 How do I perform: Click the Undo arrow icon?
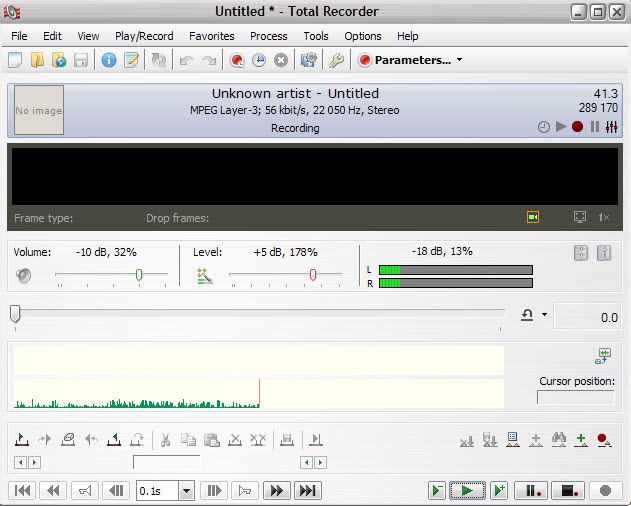pyautogui.click(x=186, y=61)
